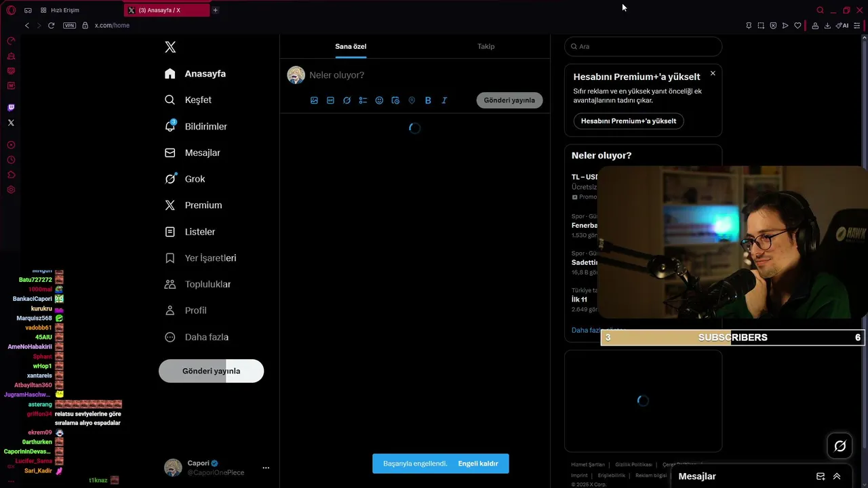Open Topluluklar communities

coord(198,284)
